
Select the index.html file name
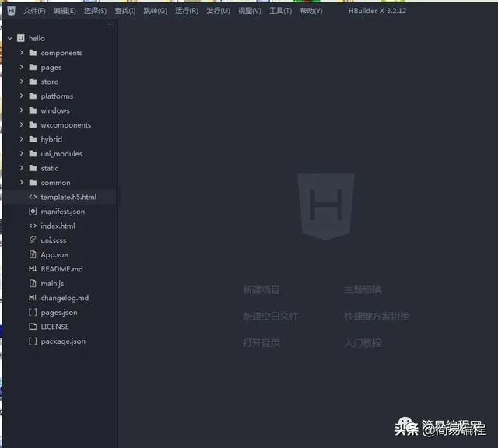[58, 226]
